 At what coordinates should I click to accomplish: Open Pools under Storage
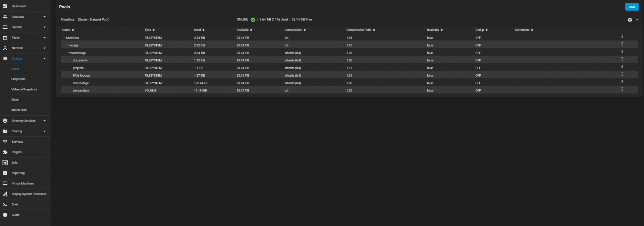click(x=15, y=69)
